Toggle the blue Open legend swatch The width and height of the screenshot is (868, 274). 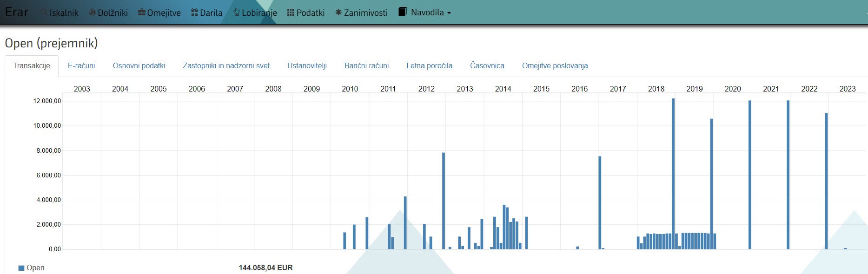[x=21, y=268]
